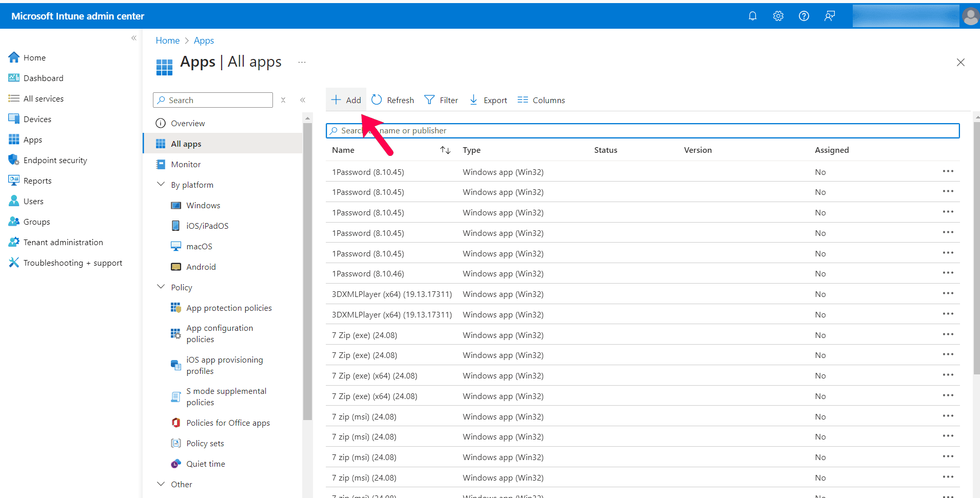Open the Columns chooser
Screen dimensions: 980x498
click(x=541, y=100)
